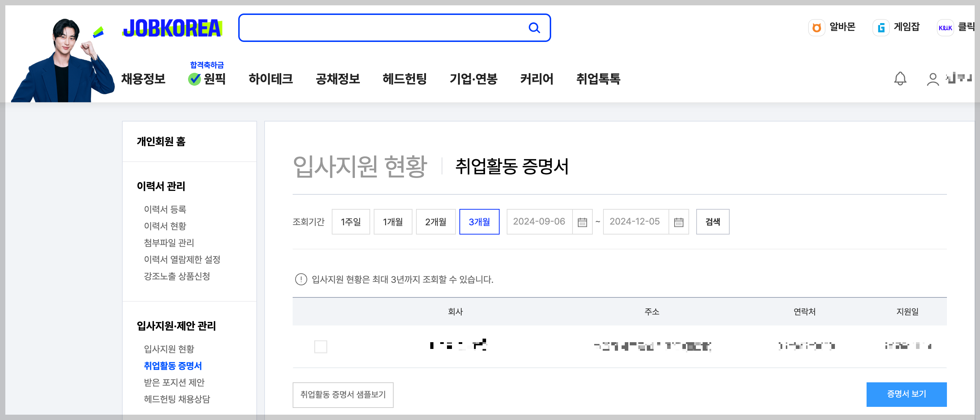The height and width of the screenshot is (420, 980).
Task: Open the 헤드헌팅 menu
Action: 404,79
